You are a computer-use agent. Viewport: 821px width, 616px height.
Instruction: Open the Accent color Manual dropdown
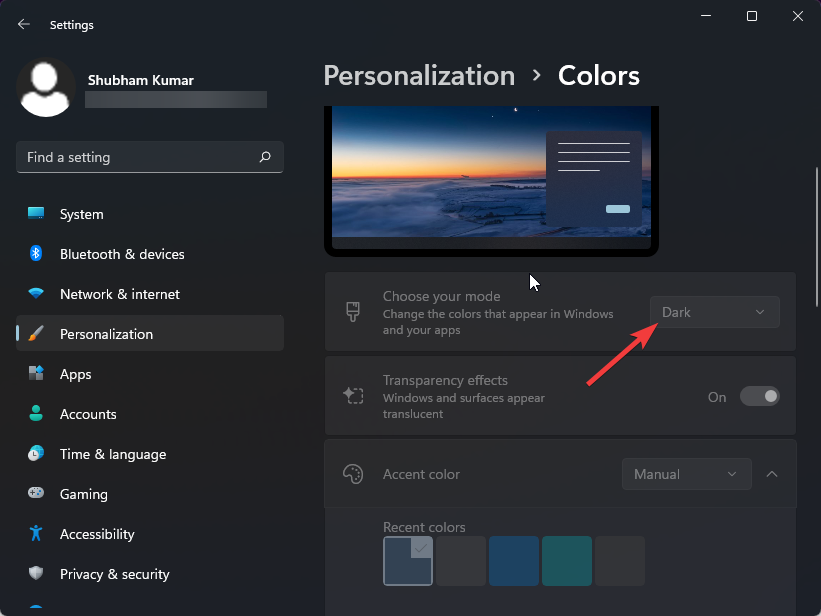tap(686, 474)
